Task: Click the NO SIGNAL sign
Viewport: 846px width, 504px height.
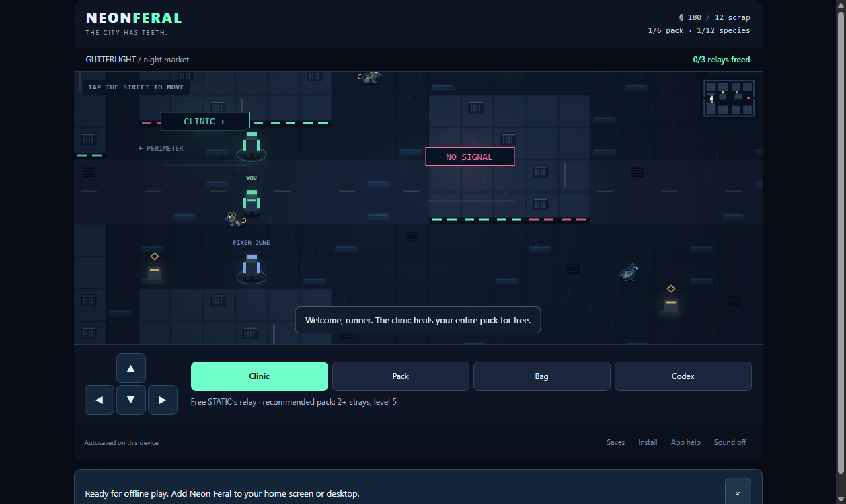Action: tap(469, 157)
